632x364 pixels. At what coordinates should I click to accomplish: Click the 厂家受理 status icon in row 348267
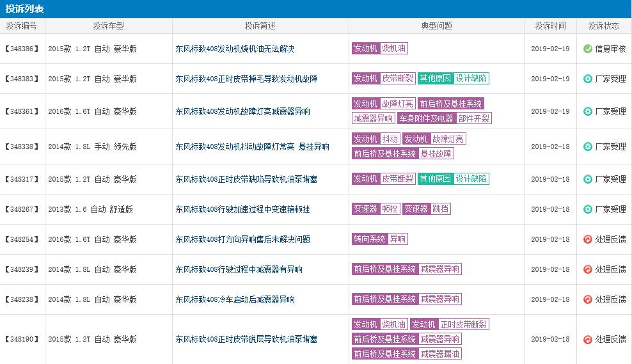pos(588,209)
